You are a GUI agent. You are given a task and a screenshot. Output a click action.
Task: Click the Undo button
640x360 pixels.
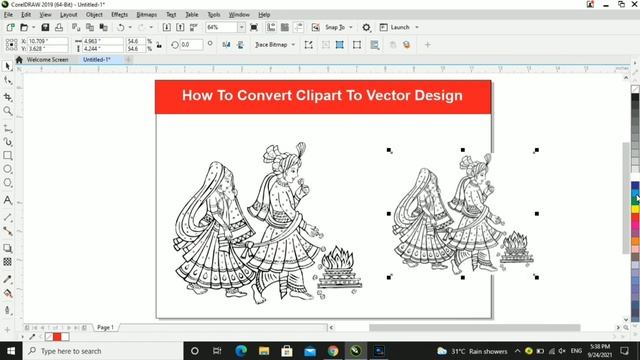click(x=121, y=27)
